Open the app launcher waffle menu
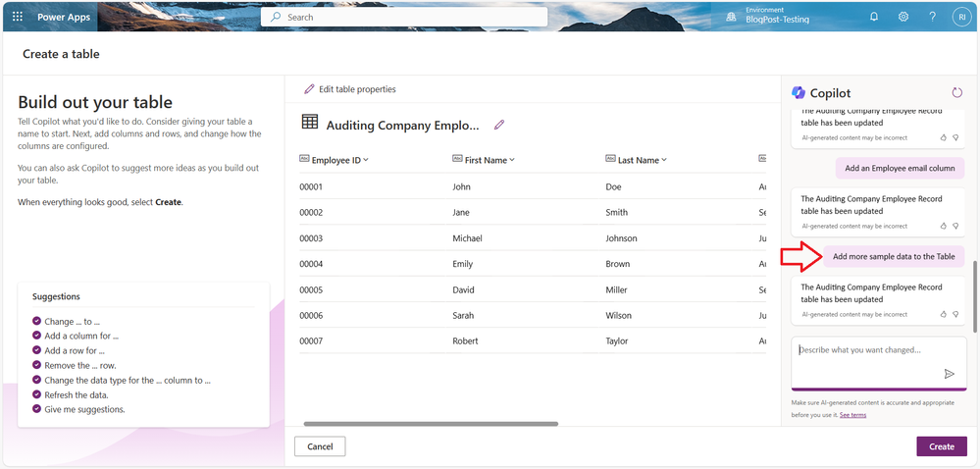Screen dimensions: 980x469 [x=18, y=17]
